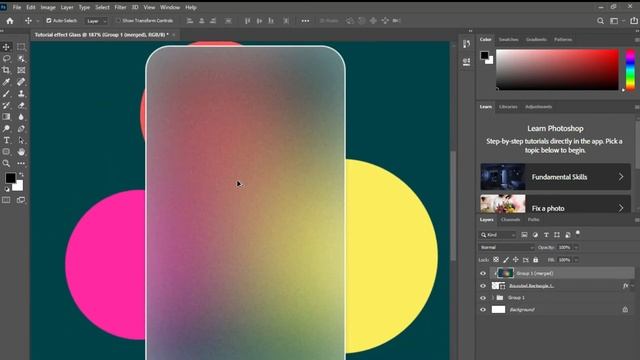Open the Fill value dropdown arrow
Viewport: 640px width, 360px height.
576,260
